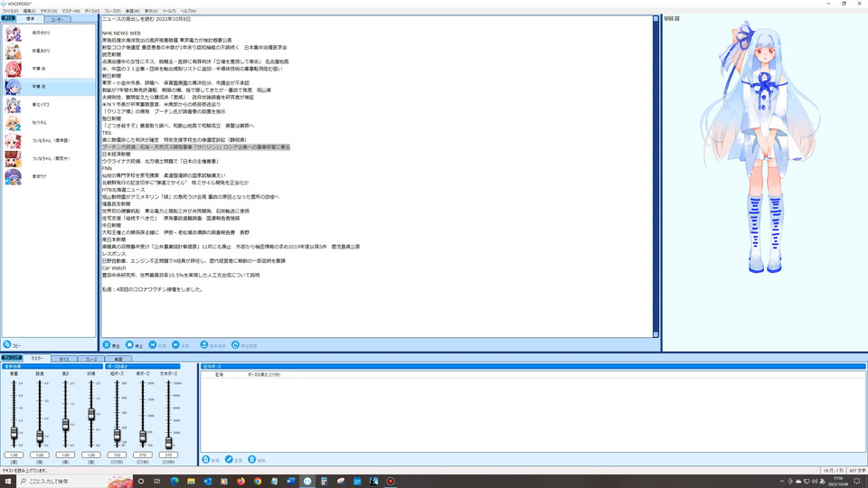
Task: Open the ヘルプ(H) menu
Action: [x=188, y=11]
